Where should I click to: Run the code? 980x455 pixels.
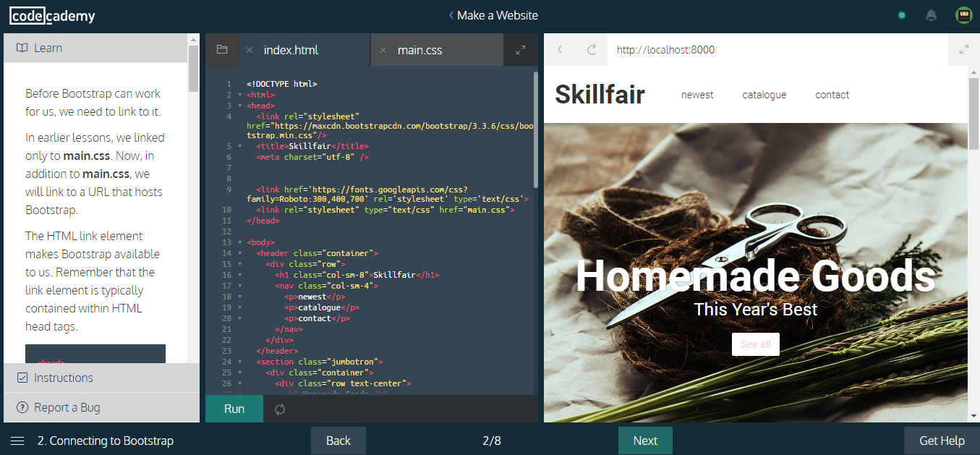pyautogui.click(x=234, y=409)
